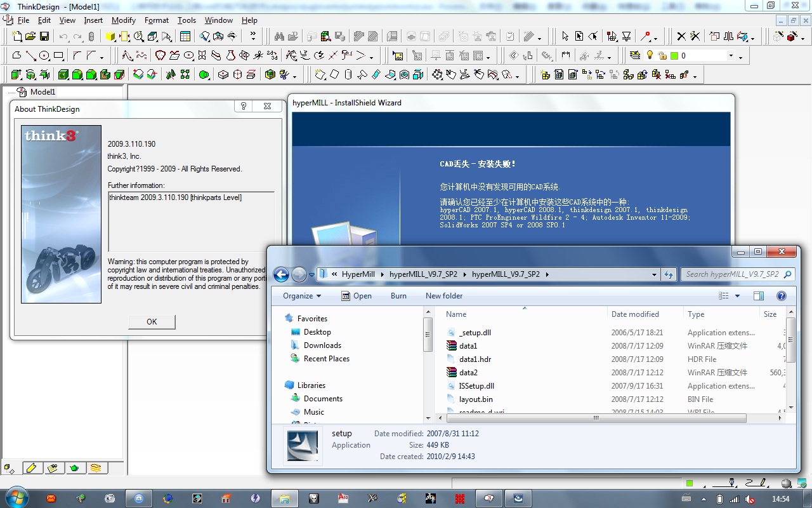Show hidden system tray icons arrow
The height and width of the screenshot is (508, 812).
click(704, 499)
